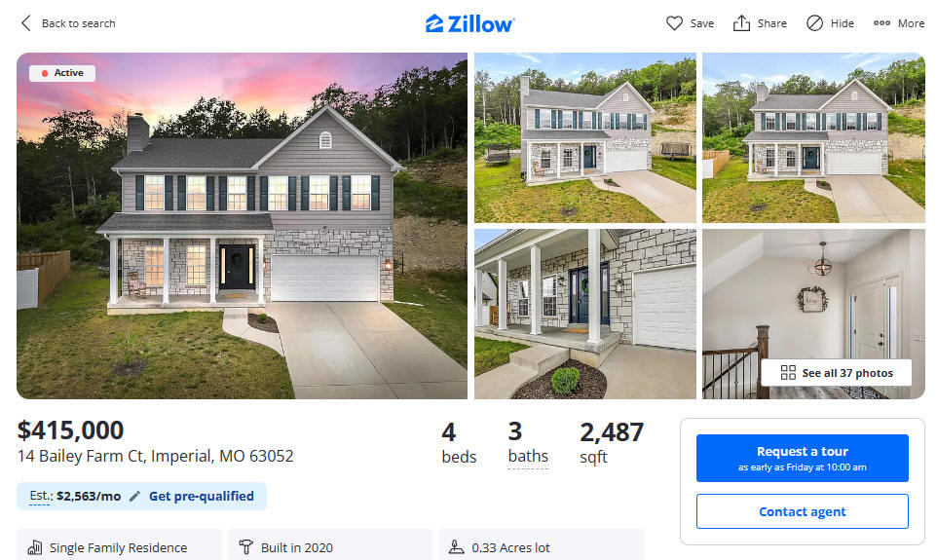Click Get pre-qualified link
Image resolution: width=937 pixels, height=560 pixels.
pyautogui.click(x=202, y=496)
